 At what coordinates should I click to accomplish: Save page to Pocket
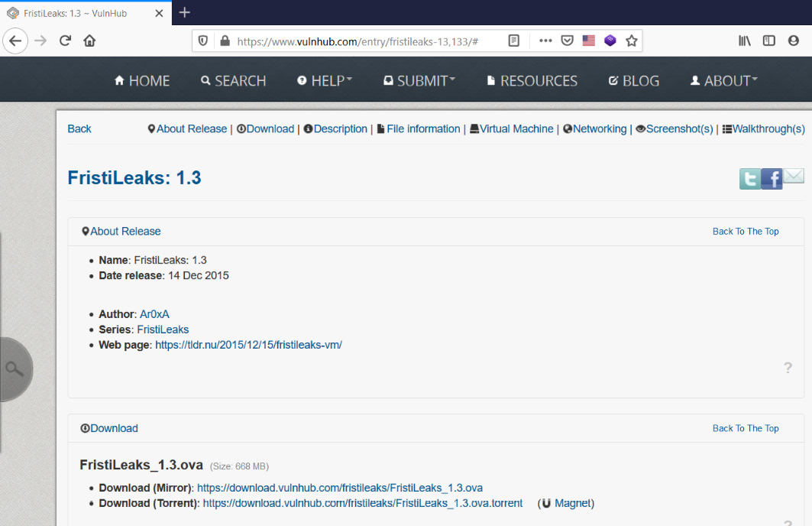pos(567,41)
